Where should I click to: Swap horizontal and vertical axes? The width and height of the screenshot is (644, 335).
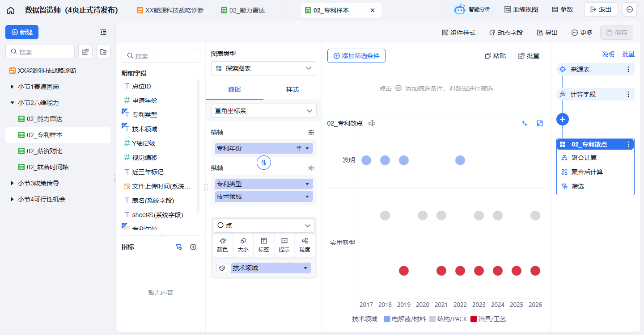click(264, 163)
